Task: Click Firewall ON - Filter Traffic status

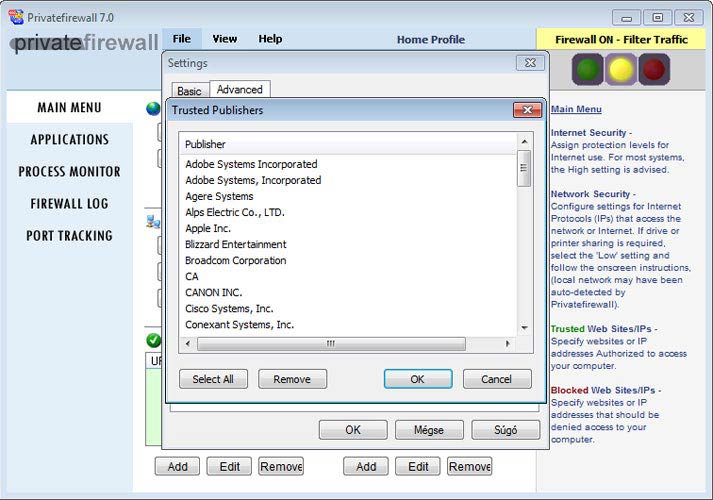Action: click(x=621, y=40)
